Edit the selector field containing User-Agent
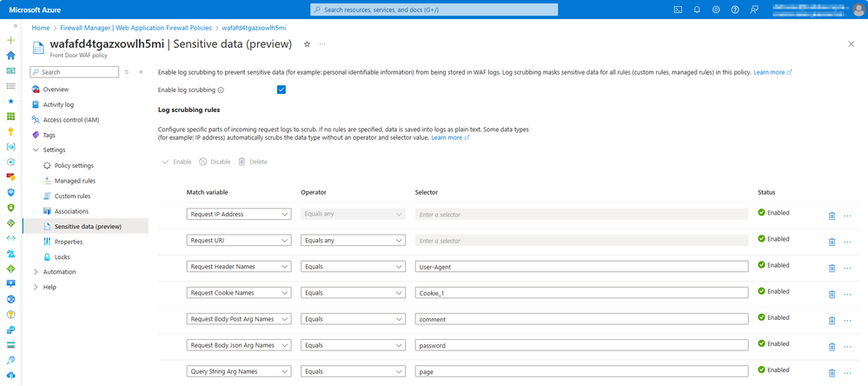The image size is (868, 386). point(581,266)
